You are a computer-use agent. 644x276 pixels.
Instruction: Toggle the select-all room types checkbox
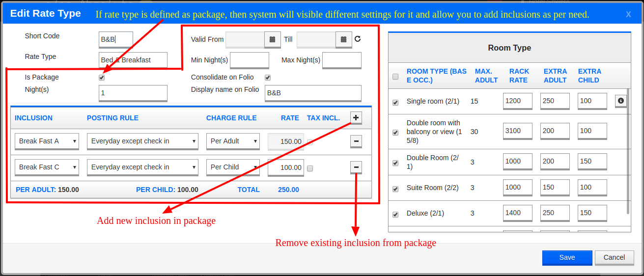coord(395,77)
